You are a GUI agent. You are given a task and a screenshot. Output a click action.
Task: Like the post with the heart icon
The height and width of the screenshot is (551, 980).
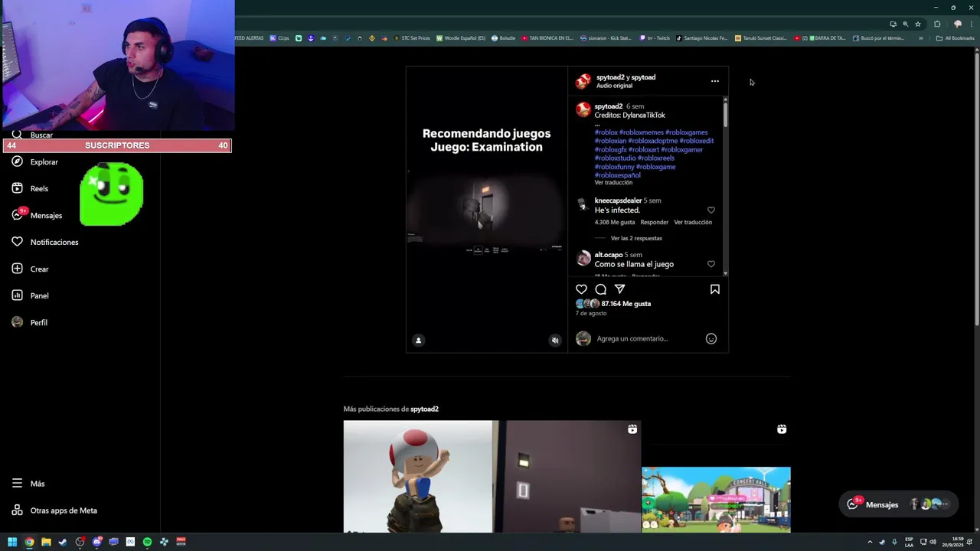581,289
